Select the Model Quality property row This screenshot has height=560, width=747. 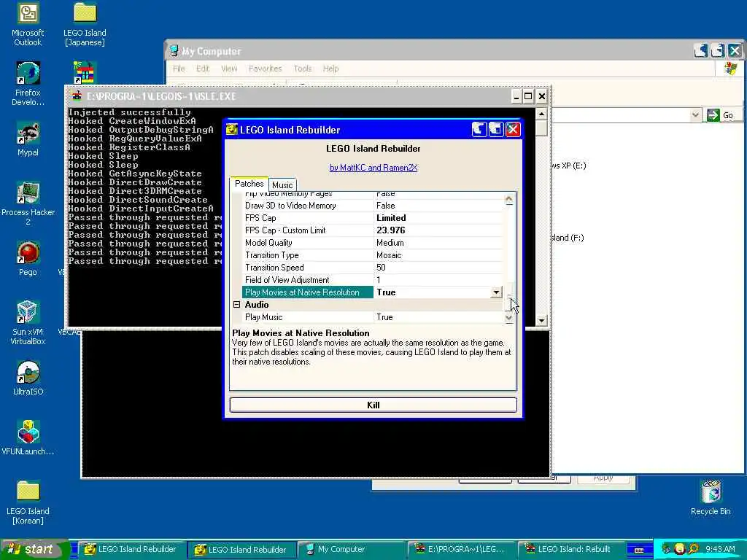point(373,242)
